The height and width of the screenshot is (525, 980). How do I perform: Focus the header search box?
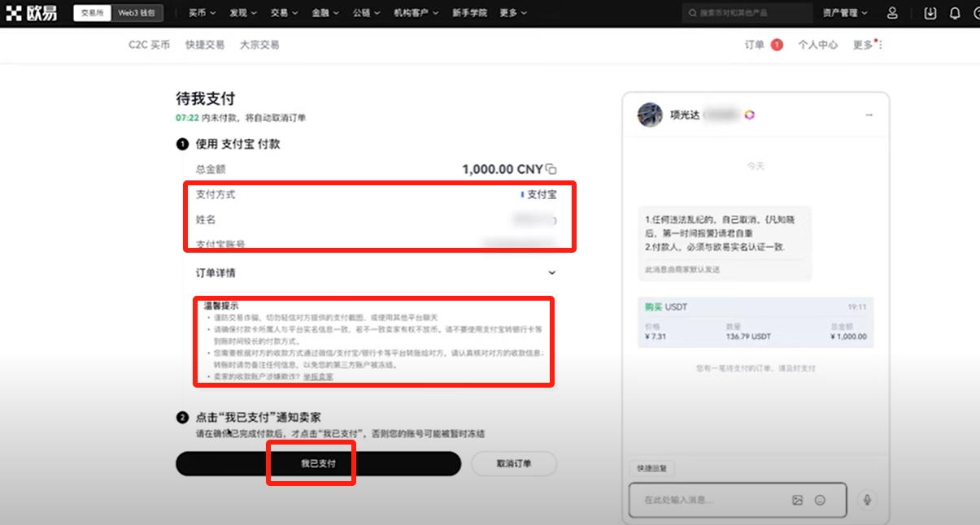747,13
